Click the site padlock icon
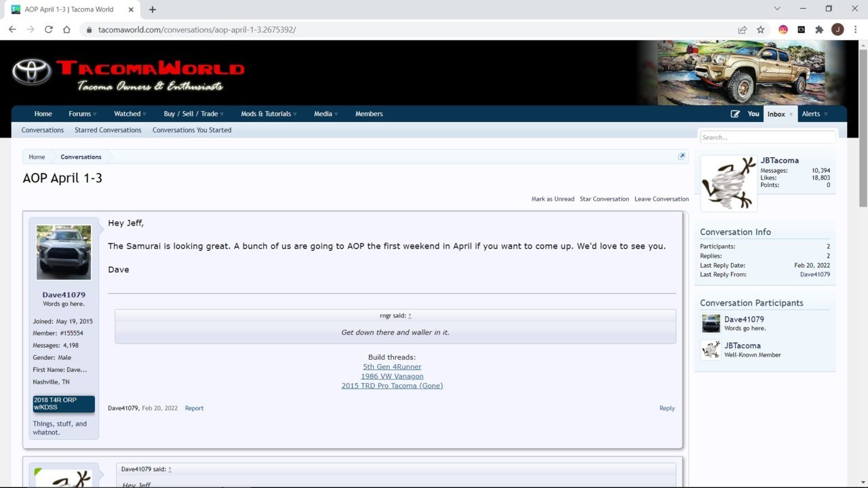The height and width of the screenshot is (488, 868). 89,30
